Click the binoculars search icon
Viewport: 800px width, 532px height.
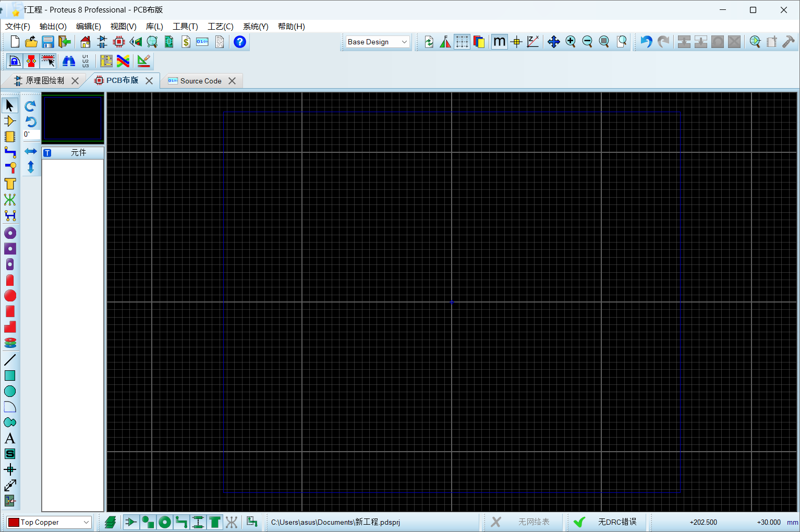coord(69,61)
